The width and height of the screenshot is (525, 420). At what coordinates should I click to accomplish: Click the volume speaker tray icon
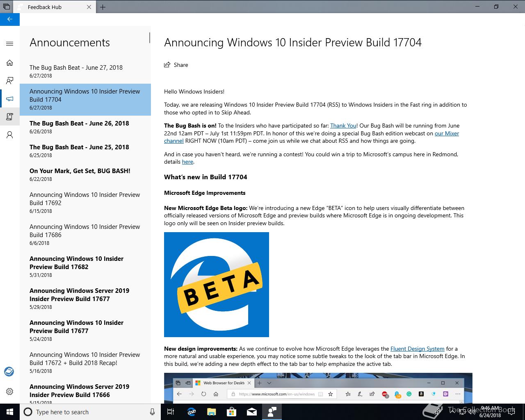pyautogui.click(x=472, y=412)
